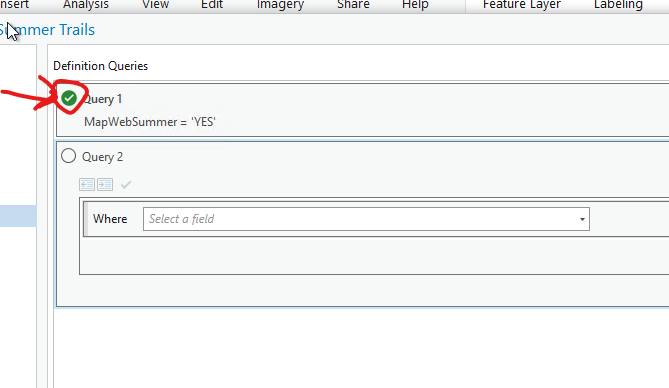Open the Edit ribbon tab
This screenshot has width=669, height=388.
212,5
